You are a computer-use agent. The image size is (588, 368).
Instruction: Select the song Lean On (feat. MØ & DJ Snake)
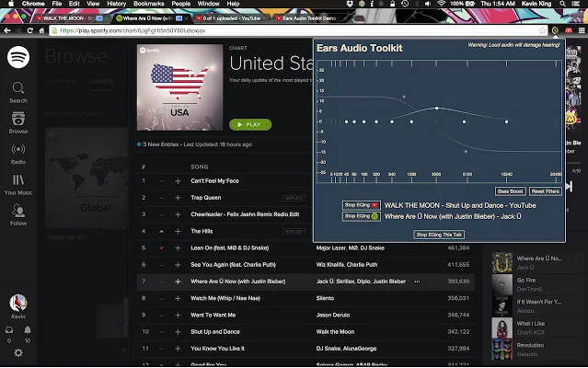229,248
